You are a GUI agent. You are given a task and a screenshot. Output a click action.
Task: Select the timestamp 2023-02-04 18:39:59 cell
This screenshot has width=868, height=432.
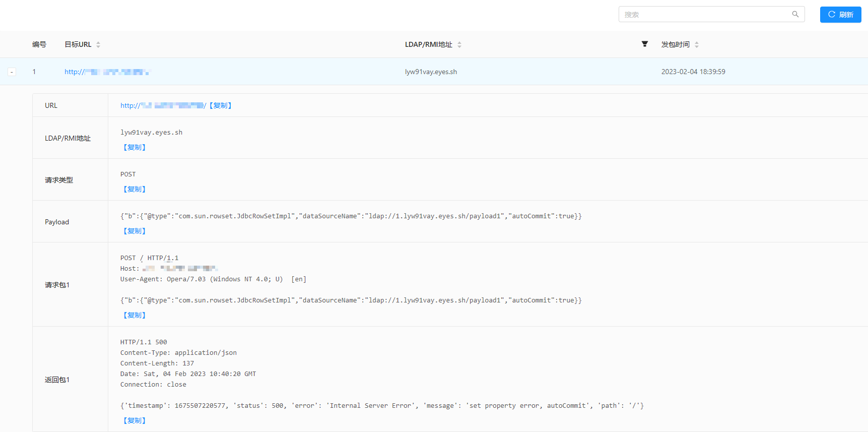[x=693, y=72]
